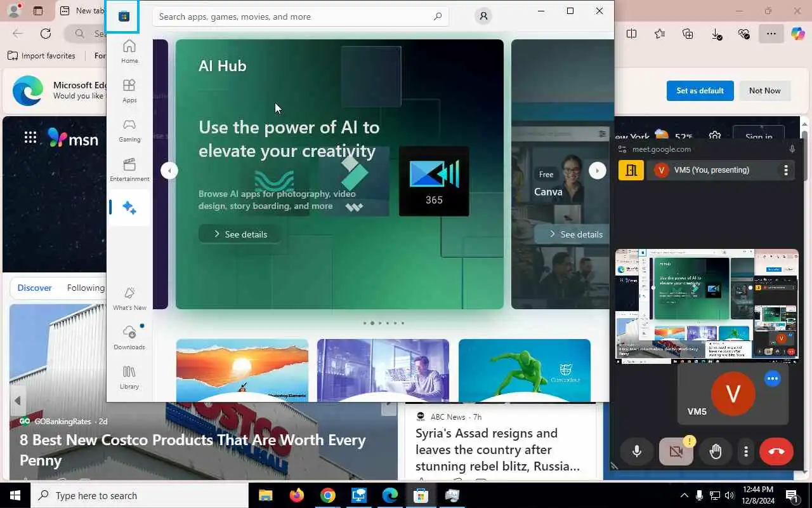The height and width of the screenshot is (508, 812).
Task: Open Edge Settings and more menu
Action: [x=771, y=34]
